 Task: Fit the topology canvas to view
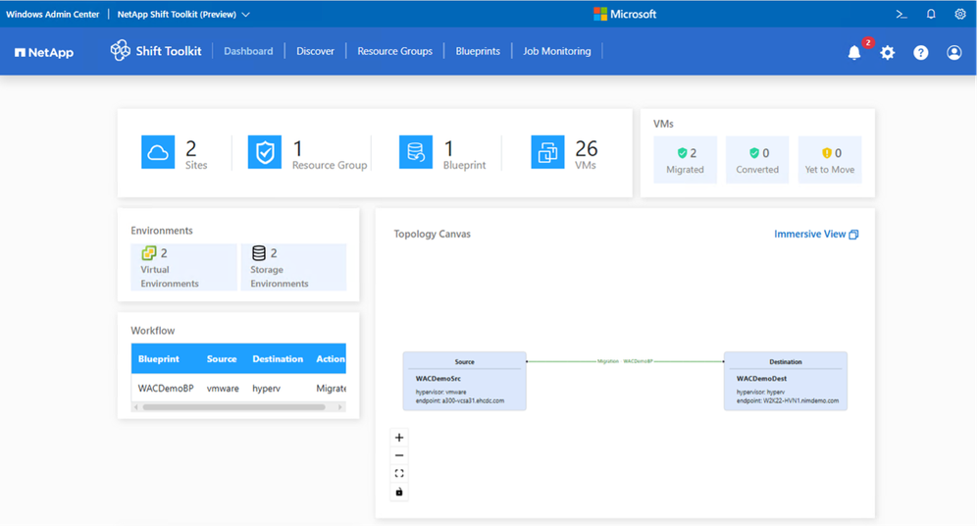click(399, 473)
